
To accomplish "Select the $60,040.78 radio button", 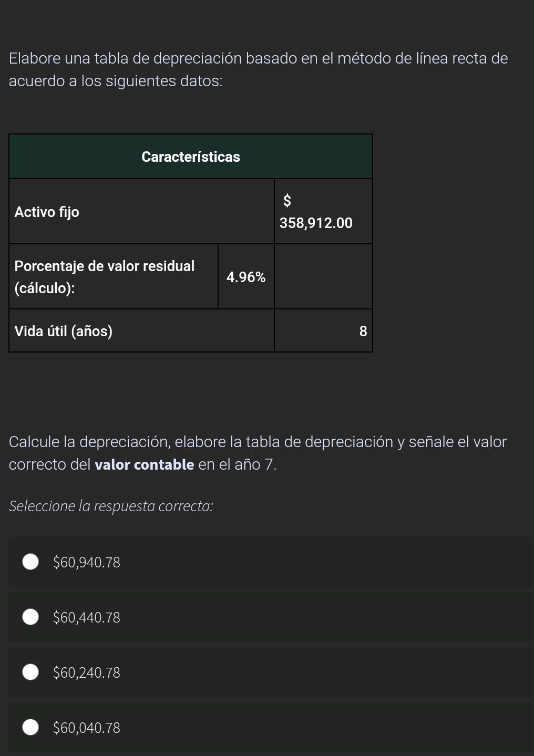I will tap(30, 728).
